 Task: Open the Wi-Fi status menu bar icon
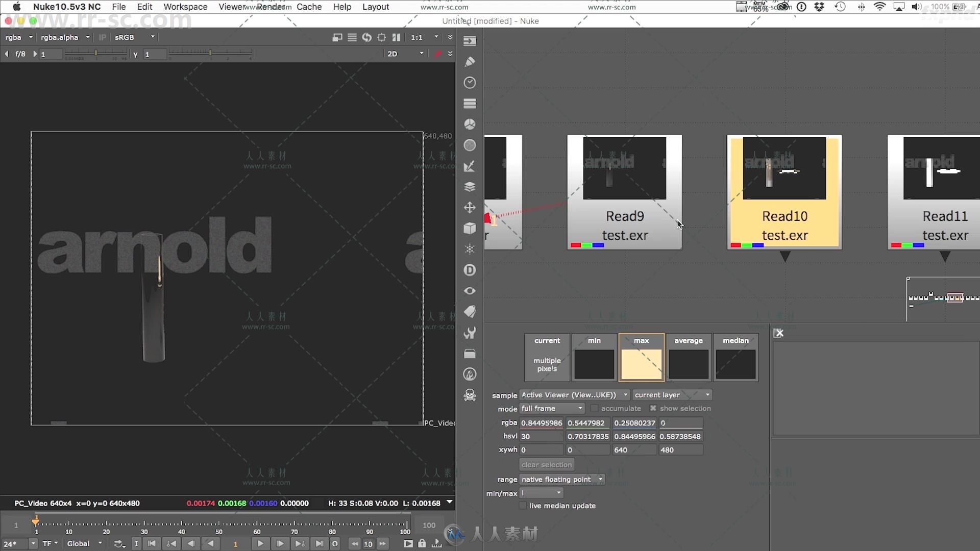[879, 7]
